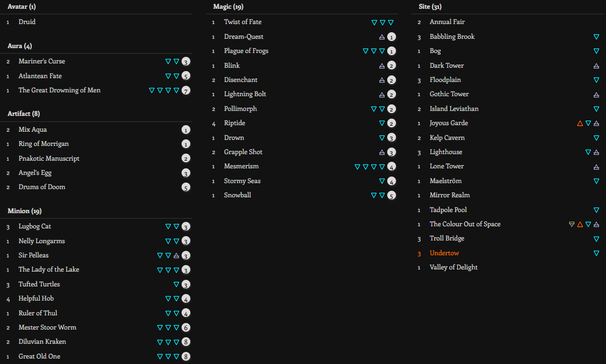
Task: Click the Magic (19) section header
Action: pyautogui.click(x=228, y=7)
